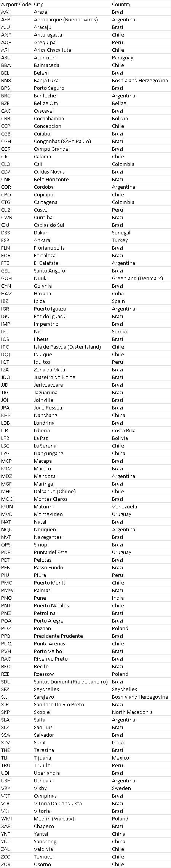Viewport: 171px width, 868px height.
Task: Click the Venezuela country cell
Action: coord(141,506)
